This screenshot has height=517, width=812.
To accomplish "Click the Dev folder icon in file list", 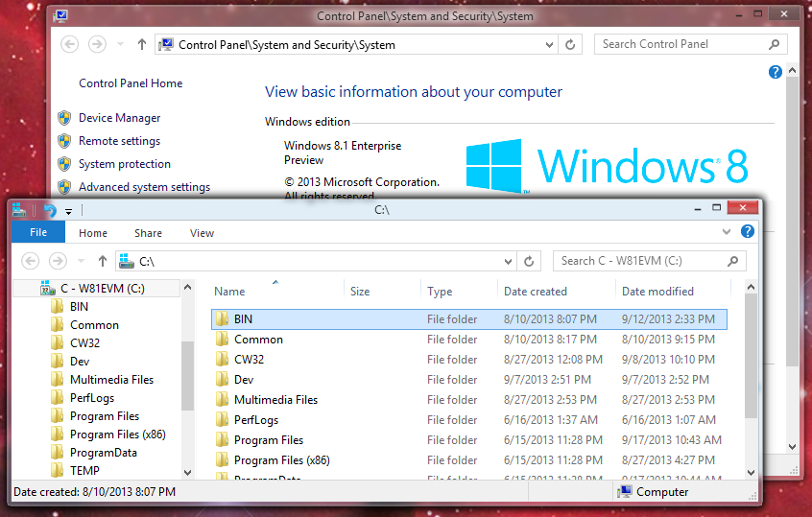I will (x=222, y=379).
